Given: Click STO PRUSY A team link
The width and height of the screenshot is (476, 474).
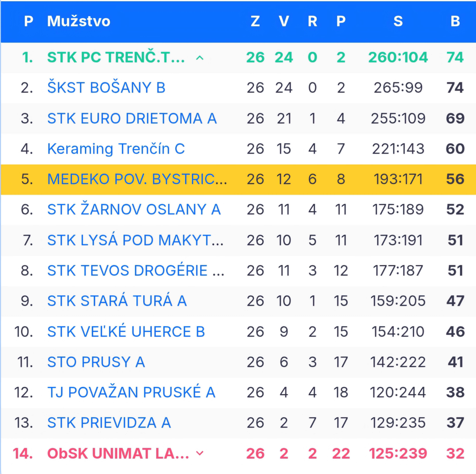Looking at the screenshot, I should (96, 362).
